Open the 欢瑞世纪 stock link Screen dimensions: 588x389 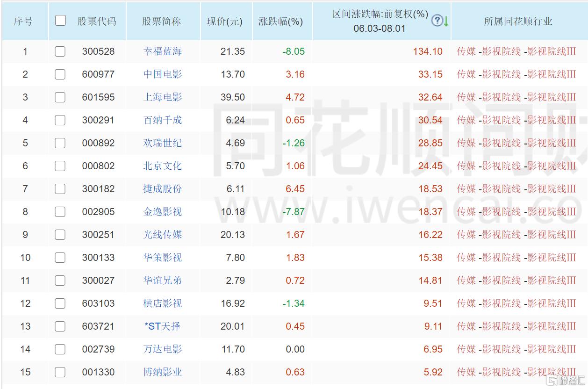click(162, 143)
